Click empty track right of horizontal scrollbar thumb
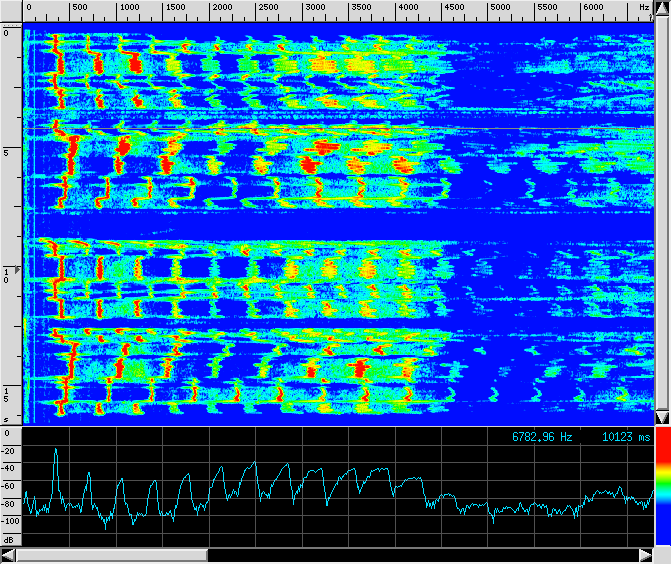The image size is (671, 564). [420, 555]
